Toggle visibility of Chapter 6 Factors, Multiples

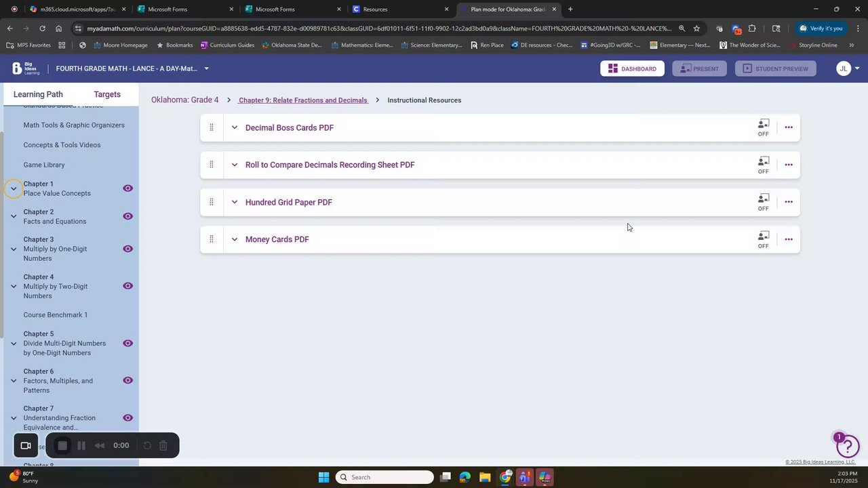[x=127, y=380]
